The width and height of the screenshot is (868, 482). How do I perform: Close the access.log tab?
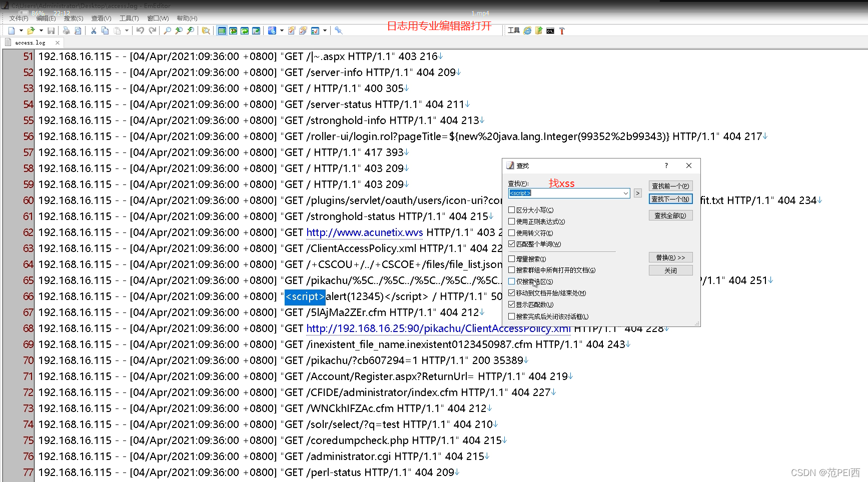pyautogui.click(x=58, y=43)
